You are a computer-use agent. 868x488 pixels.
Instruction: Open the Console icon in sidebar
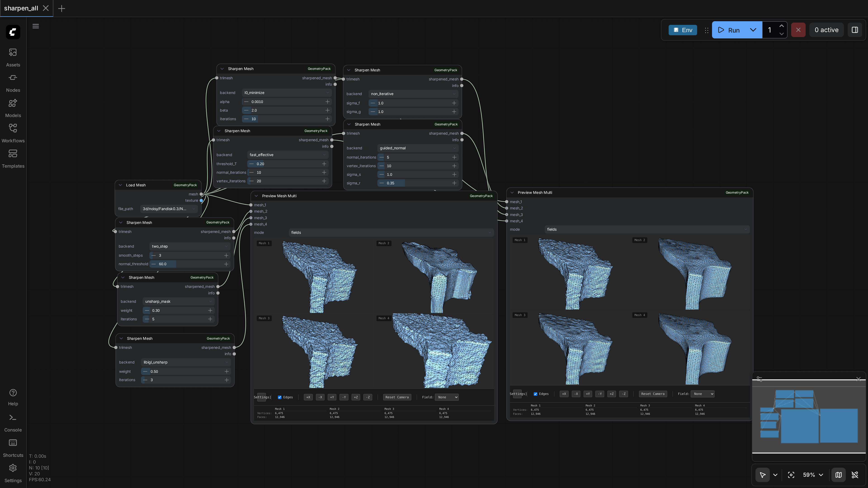click(13, 418)
